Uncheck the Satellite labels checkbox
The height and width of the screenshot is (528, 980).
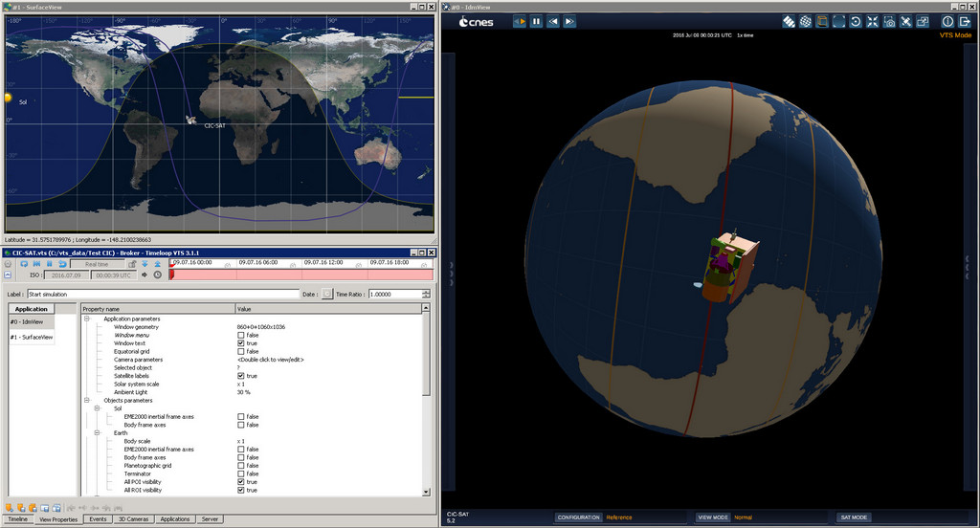point(241,376)
